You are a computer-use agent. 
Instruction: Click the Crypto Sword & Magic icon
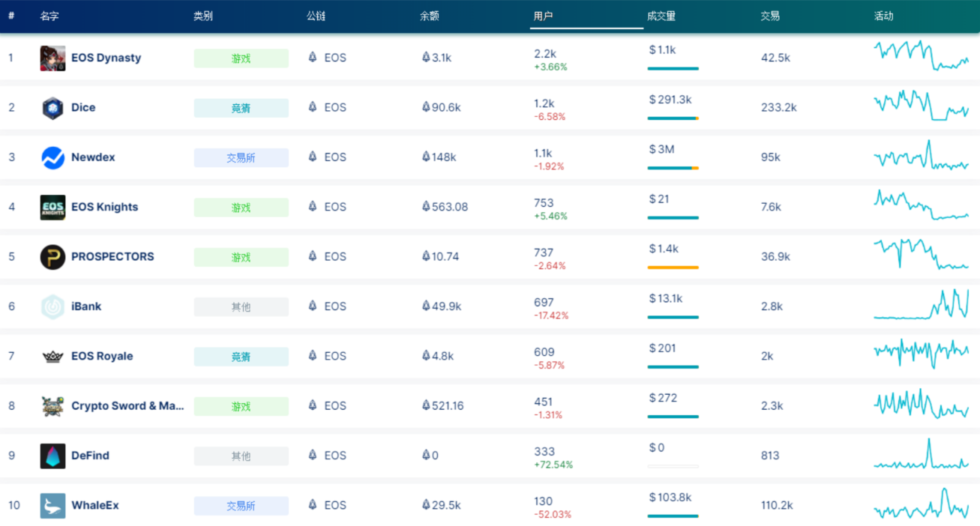point(52,406)
